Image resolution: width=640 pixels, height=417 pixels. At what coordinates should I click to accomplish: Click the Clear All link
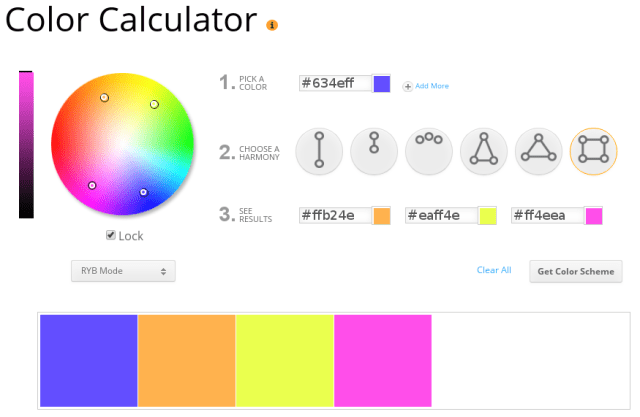pos(494,270)
